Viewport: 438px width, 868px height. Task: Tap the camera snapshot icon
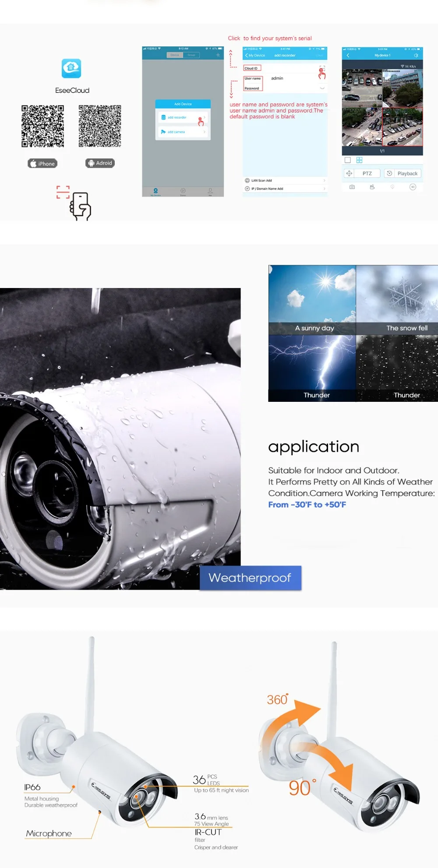point(352,187)
